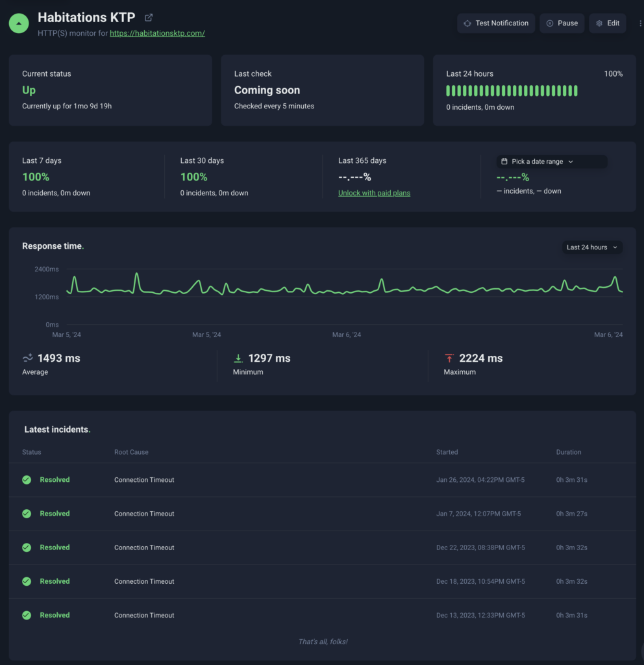This screenshot has height=665, width=644.
Task: Select the Dec 22, 2023 Connection Timeout incident
Action: click(144, 547)
